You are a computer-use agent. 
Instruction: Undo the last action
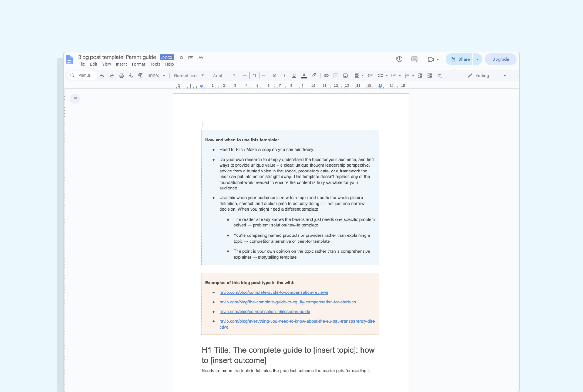tap(102, 76)
